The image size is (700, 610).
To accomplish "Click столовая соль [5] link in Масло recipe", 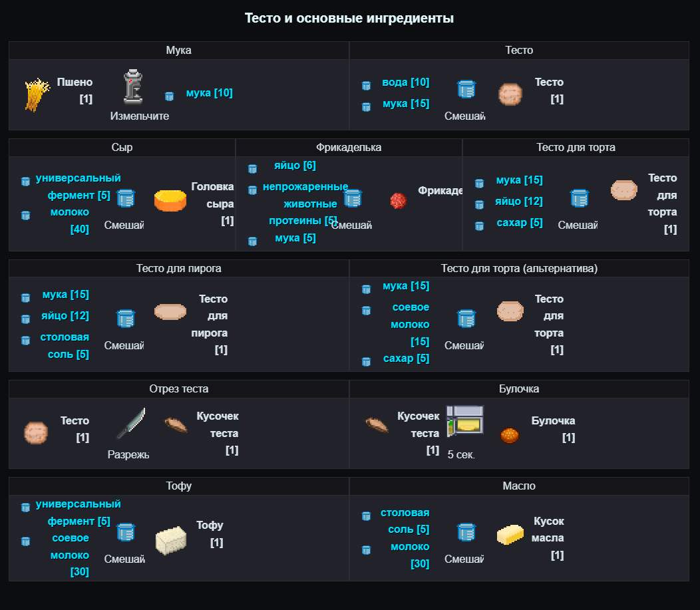I will pyautogui.click(x=405, y=521).
